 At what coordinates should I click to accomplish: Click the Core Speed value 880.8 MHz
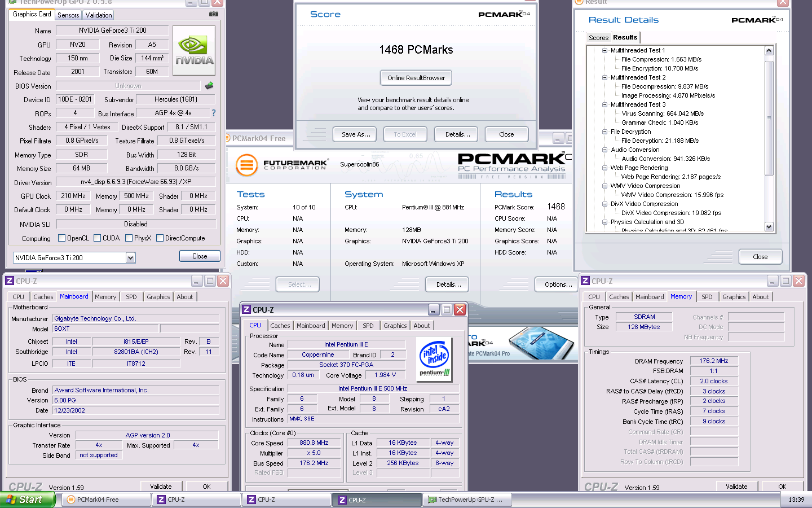pos(314,443)
